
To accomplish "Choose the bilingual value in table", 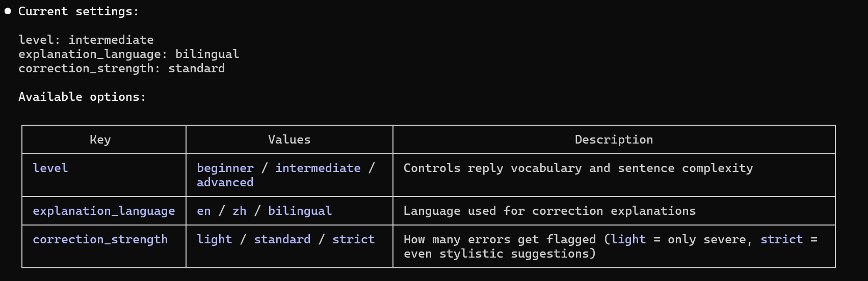I will pos(300,211).
